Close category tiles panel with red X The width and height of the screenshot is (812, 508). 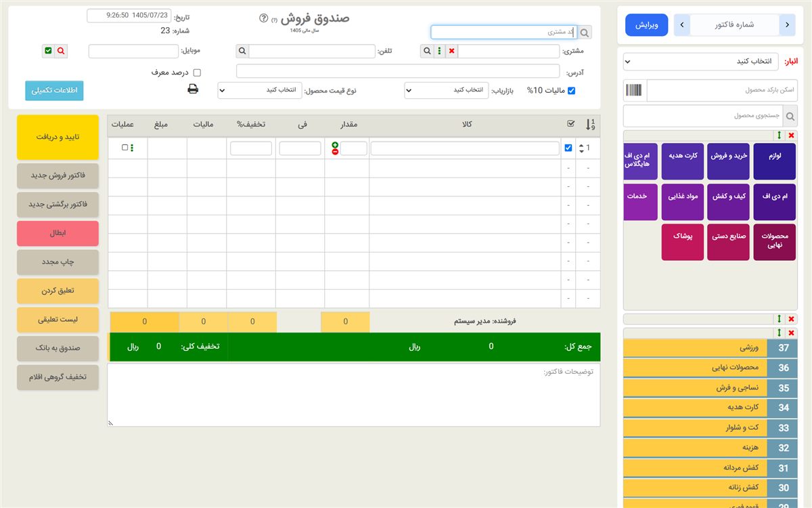[x=791, y=135]
